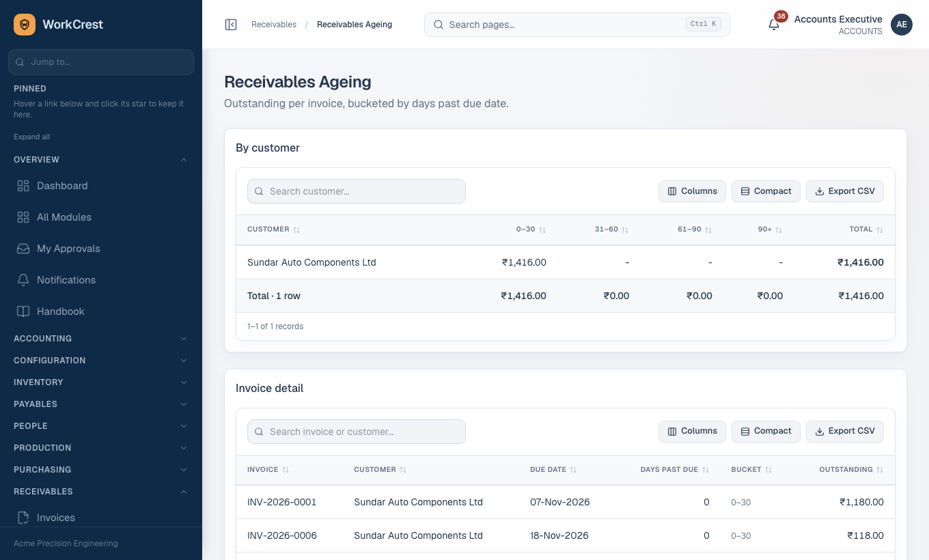
Task: Focus the Search customer field
Action: tap(357, 191)
